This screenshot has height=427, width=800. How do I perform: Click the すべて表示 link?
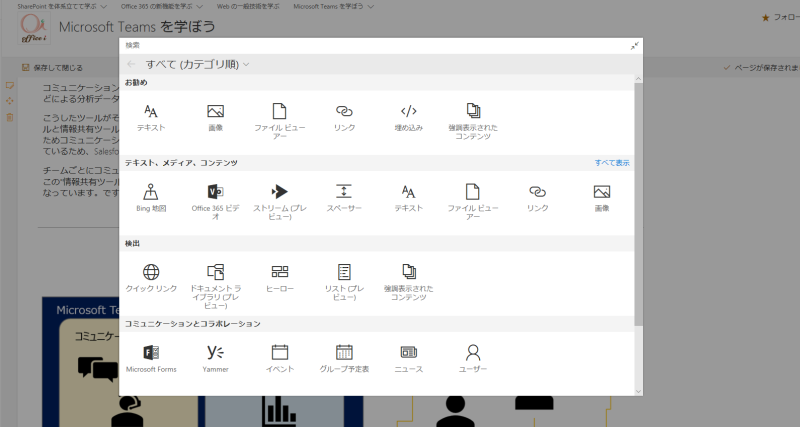612,163
